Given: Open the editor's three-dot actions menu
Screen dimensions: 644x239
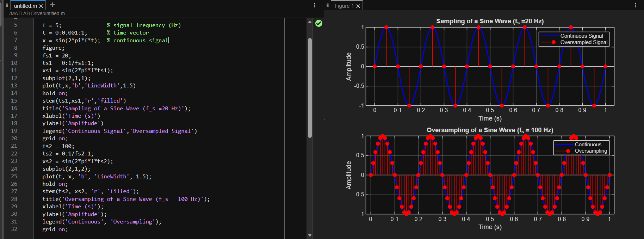Looking at the screenshot, I should (315, 5).
